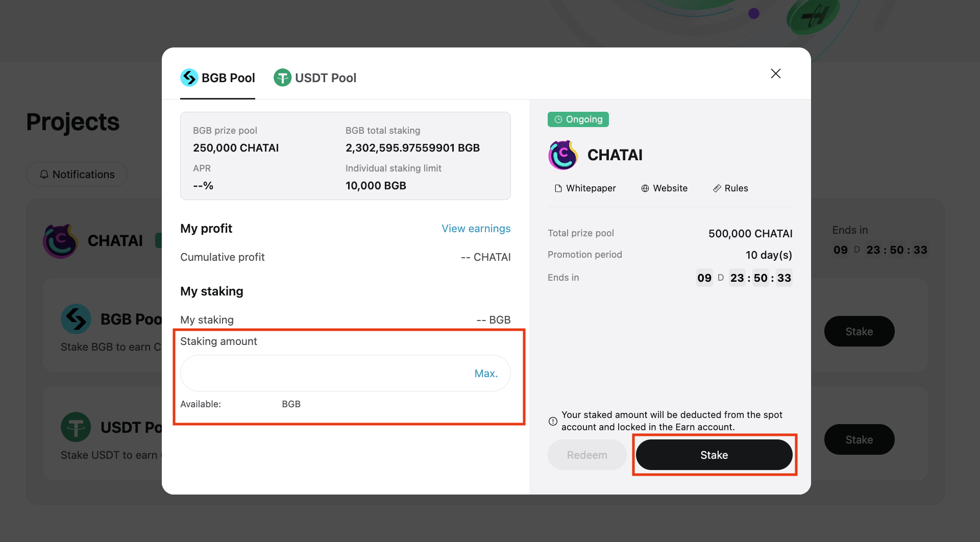Viewport: 980px width, 542px height.
Task: Click the 500,000 CHATAI total prize pool value
Action: (750, 234)
